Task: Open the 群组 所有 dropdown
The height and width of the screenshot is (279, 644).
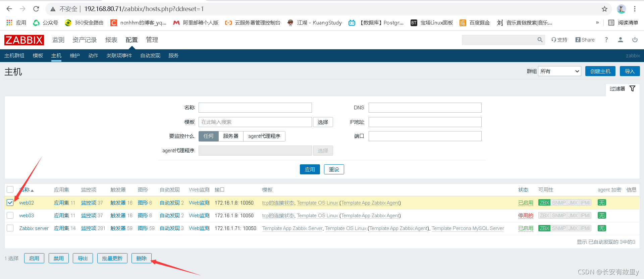Action: 559,71
